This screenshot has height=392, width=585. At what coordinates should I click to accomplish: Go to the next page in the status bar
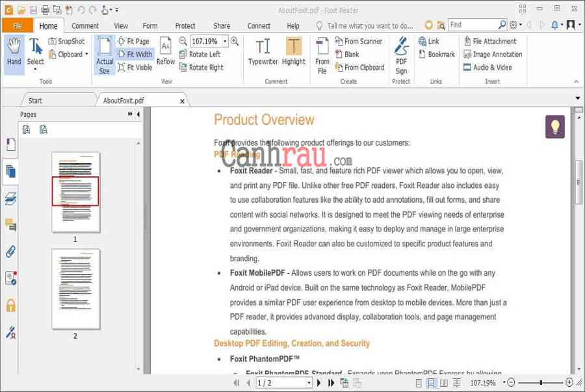tap(318, 383)
